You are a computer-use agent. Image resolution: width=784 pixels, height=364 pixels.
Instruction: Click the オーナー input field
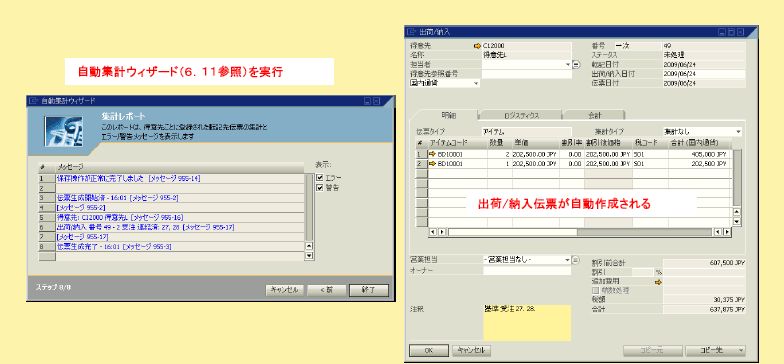coord(526,270)
